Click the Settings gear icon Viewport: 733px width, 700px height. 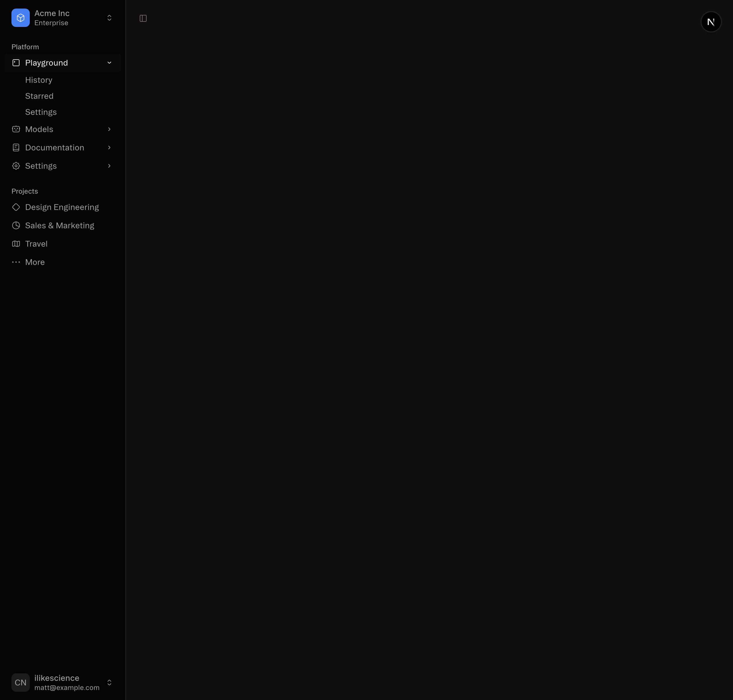pos(16,166)
